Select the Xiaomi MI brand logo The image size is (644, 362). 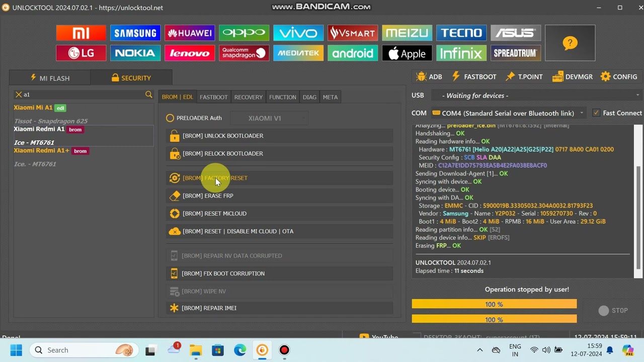(81, 33)
